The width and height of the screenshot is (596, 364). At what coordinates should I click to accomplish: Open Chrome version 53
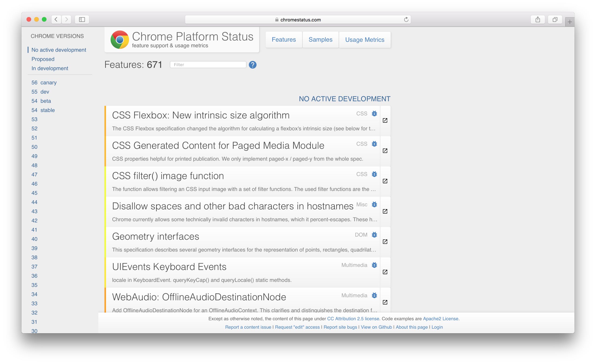click(34, 119)
